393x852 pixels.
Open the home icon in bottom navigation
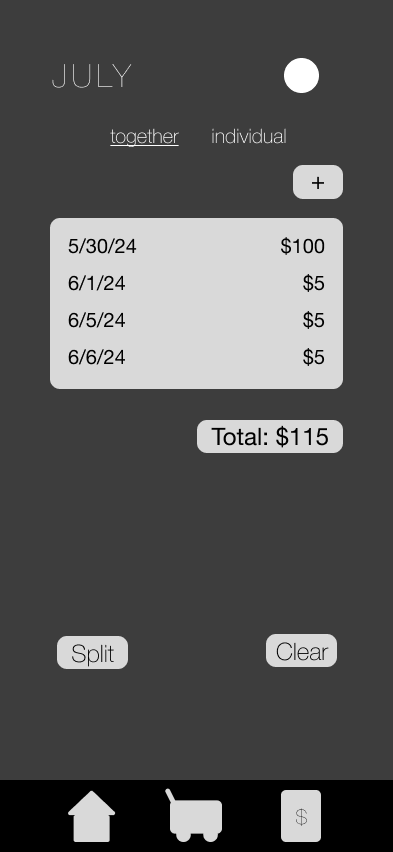click(x=91, y=816)
